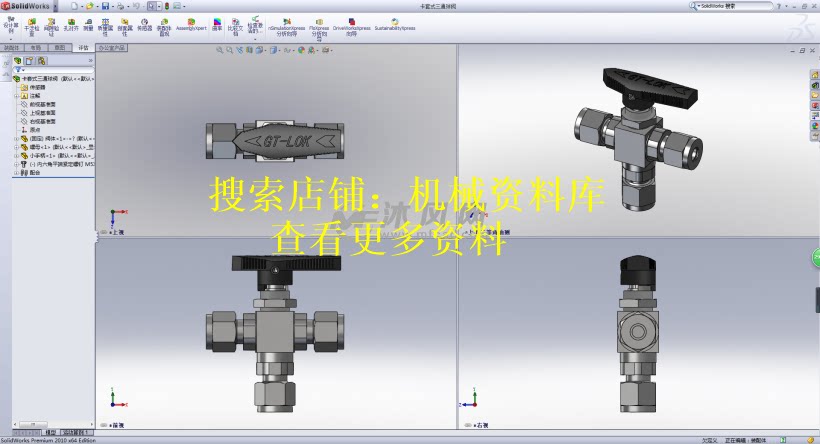Click Zoom to Fit in view toolbar
The width and height of the screenshot is (820, 444).
pyautogui.click(x=220, y=50)
